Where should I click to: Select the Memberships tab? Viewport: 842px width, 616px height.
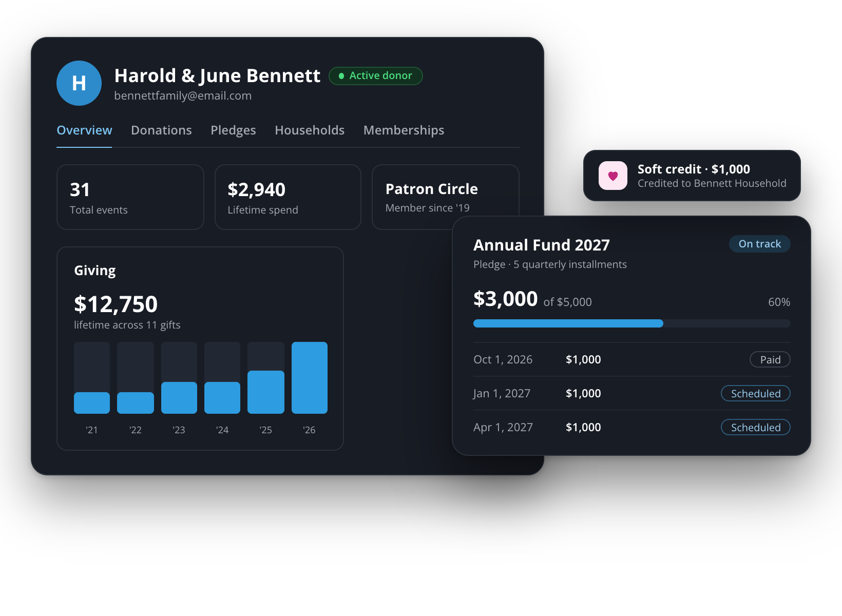click(404, 130)
